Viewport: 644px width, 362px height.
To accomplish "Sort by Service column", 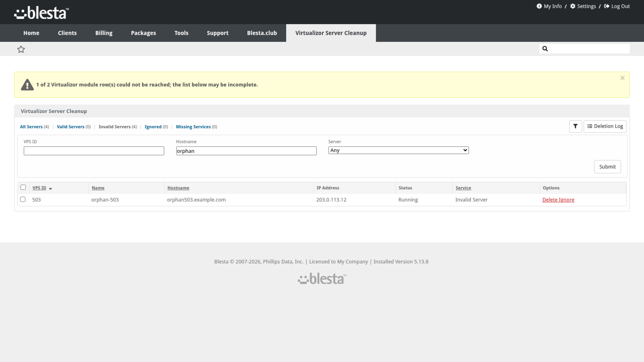I will [x=463, y=188].
